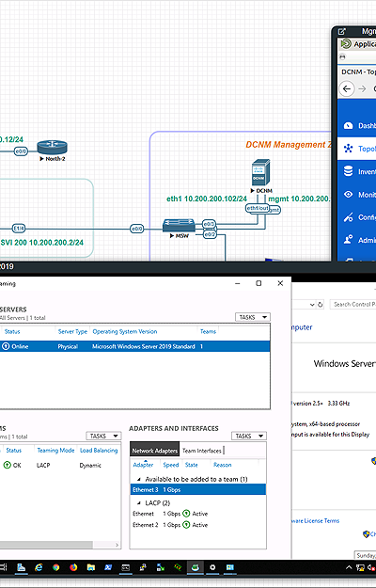Click the browser forward arrow

pos(362,88)
